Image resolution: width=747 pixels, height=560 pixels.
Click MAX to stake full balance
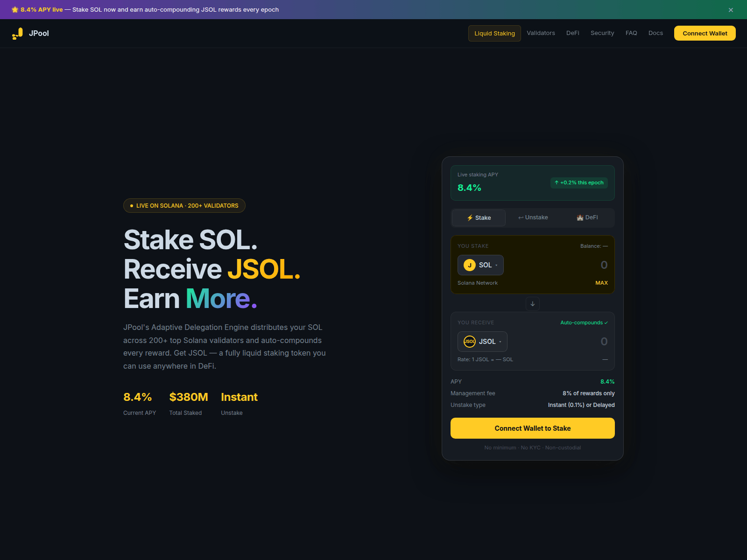coord(601,283)
